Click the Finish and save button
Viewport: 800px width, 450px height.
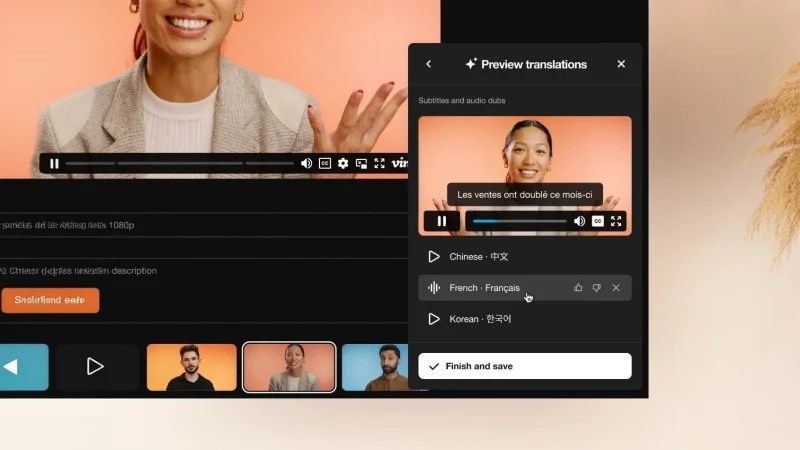pyautogui.click(x=524, y=366)
